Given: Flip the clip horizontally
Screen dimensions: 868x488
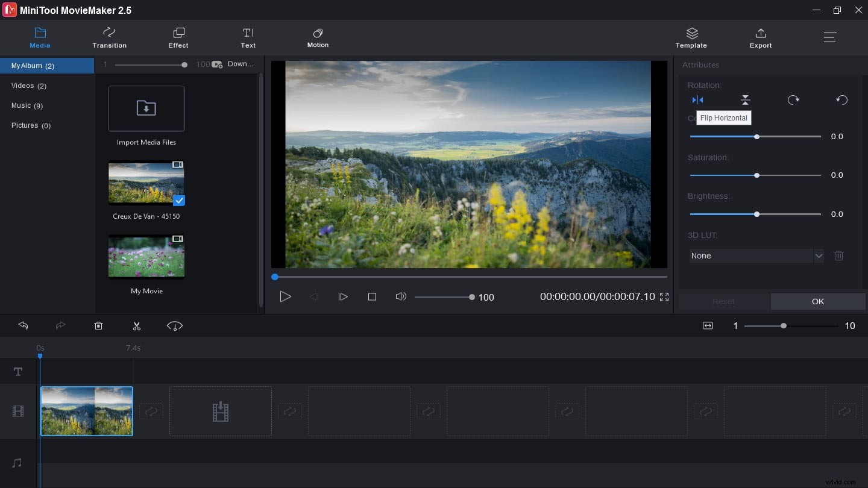Looking at the screenshot, I should [x=697, y=99].
